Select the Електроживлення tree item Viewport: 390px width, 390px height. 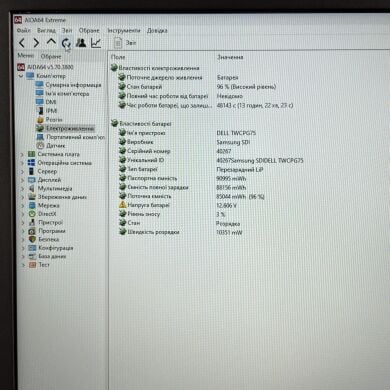point(65,128)
